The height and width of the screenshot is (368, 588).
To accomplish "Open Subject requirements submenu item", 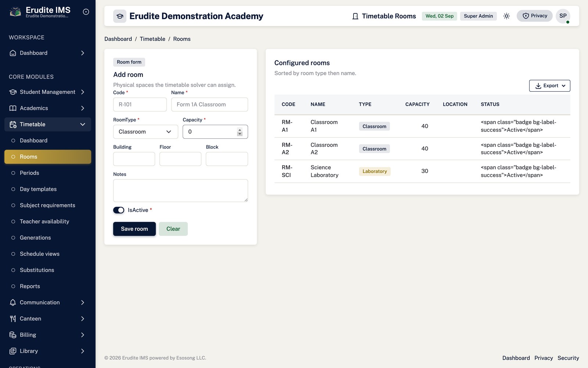I will click(48, 205).
